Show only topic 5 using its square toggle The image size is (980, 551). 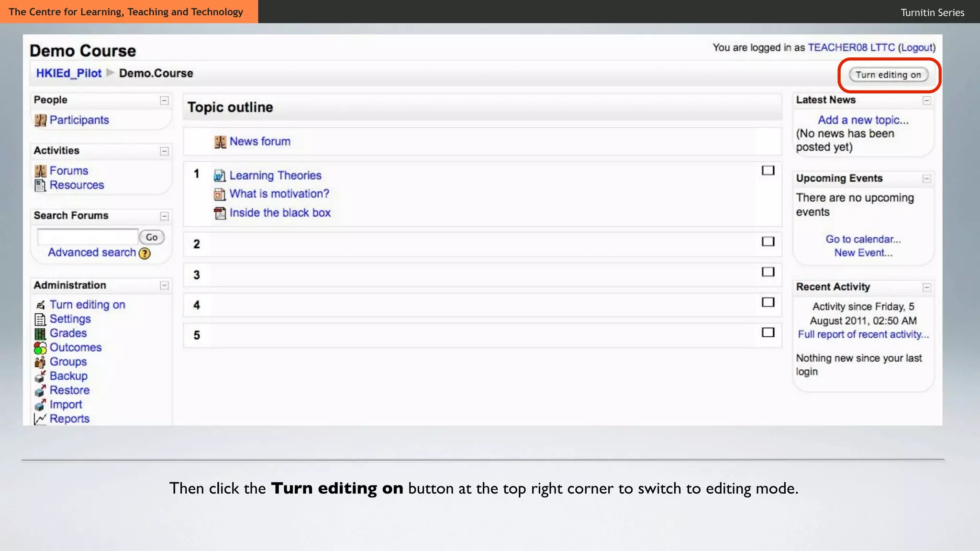pos(768,332)
